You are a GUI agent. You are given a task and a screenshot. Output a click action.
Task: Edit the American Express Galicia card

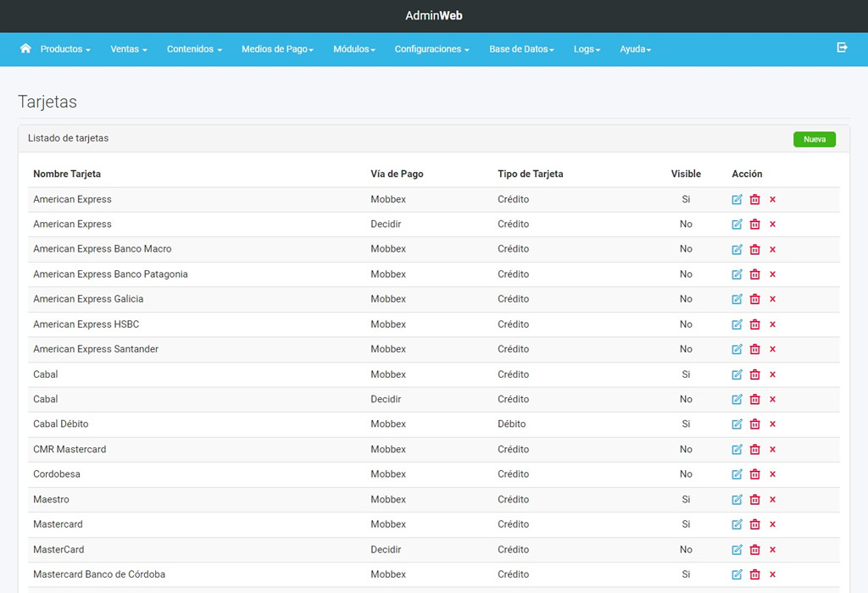click(737, 299)
